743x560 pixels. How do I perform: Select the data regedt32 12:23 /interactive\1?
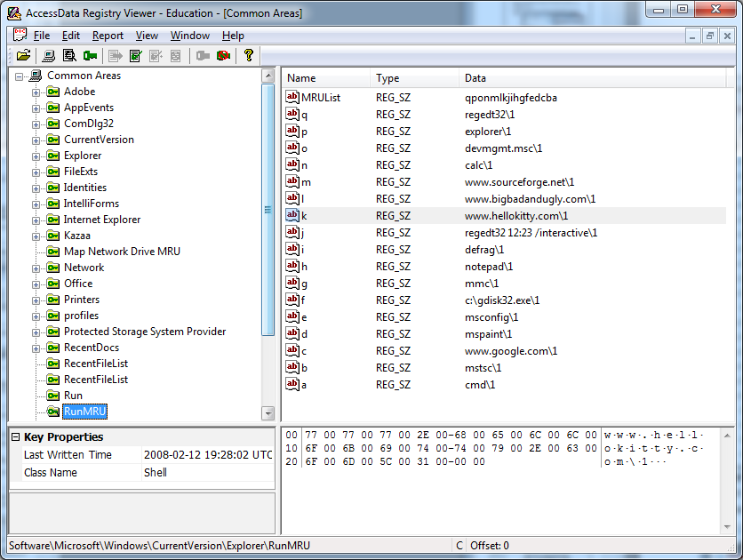(x=531, y=233)
